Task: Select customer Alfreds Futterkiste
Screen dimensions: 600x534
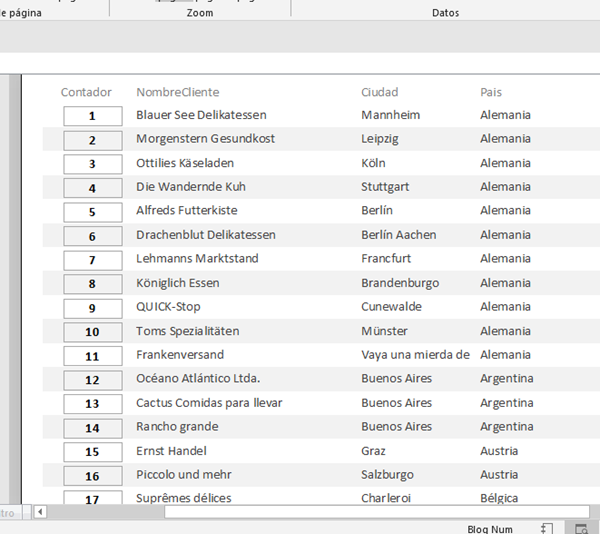Action: pos(187,210)
